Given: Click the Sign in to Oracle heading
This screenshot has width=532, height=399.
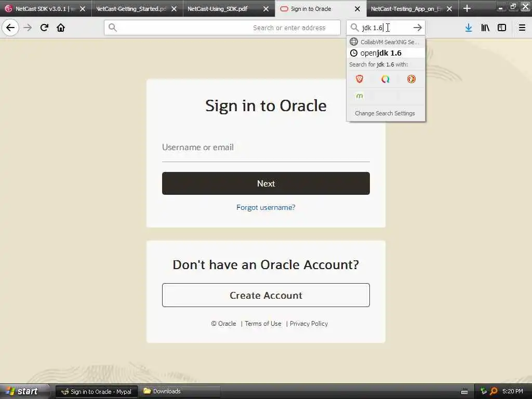Looking at the screenshot, I should tap(265, 105).
